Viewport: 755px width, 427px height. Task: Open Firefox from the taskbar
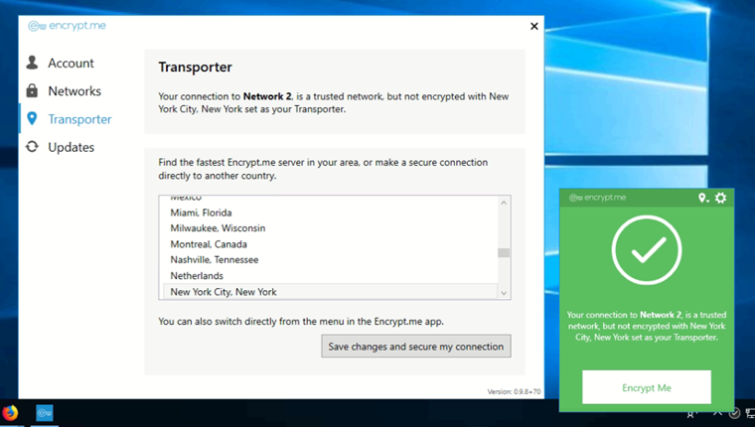point(10,413)
